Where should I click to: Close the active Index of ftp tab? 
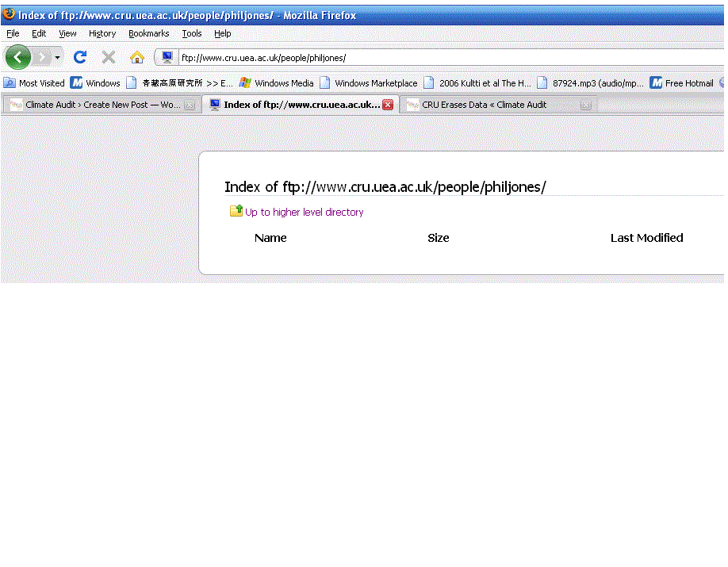(x=388, y=105)
